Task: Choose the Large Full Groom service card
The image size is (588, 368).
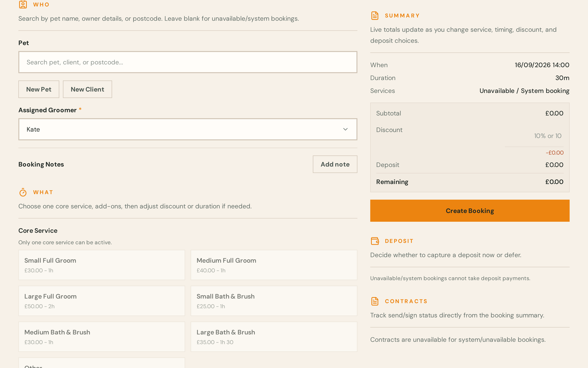Action: click(x=102, y=301)
